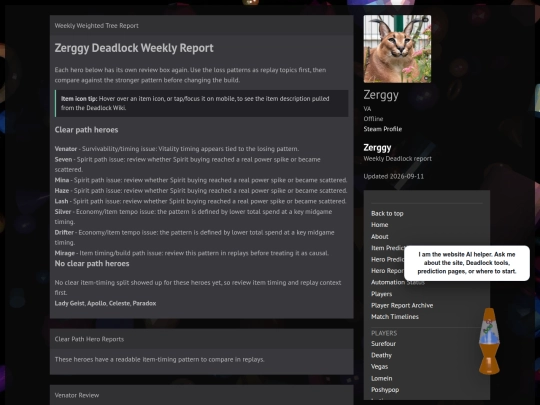Click Lady Geist, Apollo, Celeste, Paradox text

(105, 303)
